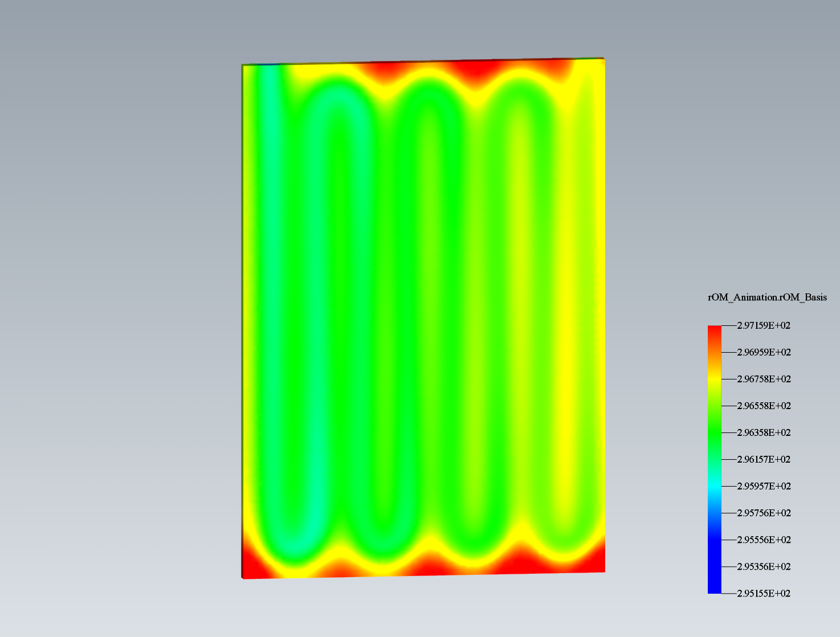Select the minimum legend value 2.95155E+02

pos(764,594)
